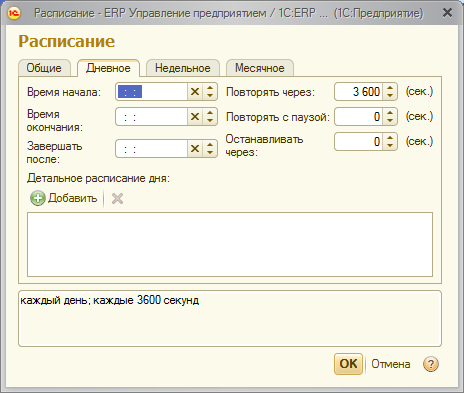Image resolution: width=464 pixels, height=393 pixels.
Task: Click the grey delete X toolbar icon
Action: (x=117, y=199)
